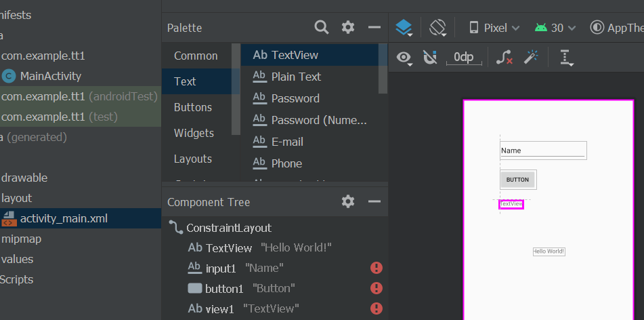The width and height of the screenshot is (644, 320).
Task: Click Name input field in design preview
Action: pyautogui.click(x=543, y=151)
